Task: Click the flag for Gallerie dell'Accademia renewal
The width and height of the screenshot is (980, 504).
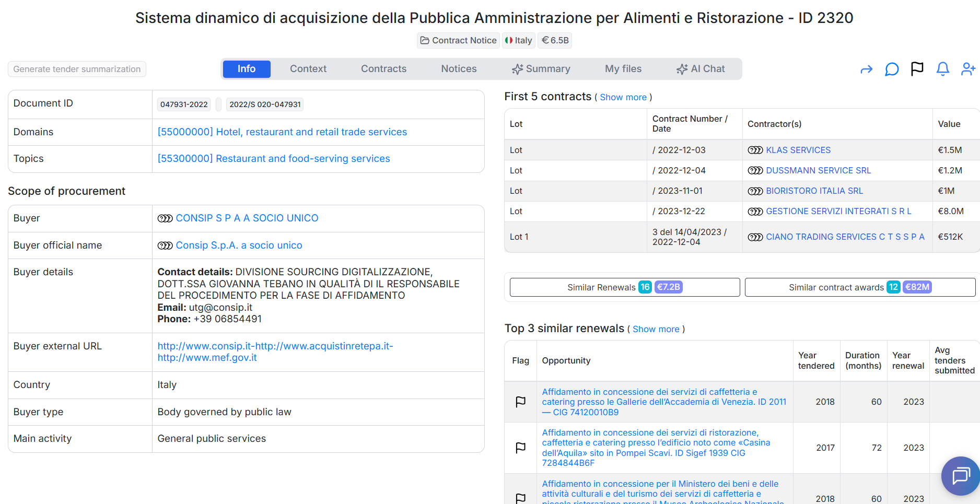Action: [521, 402]
